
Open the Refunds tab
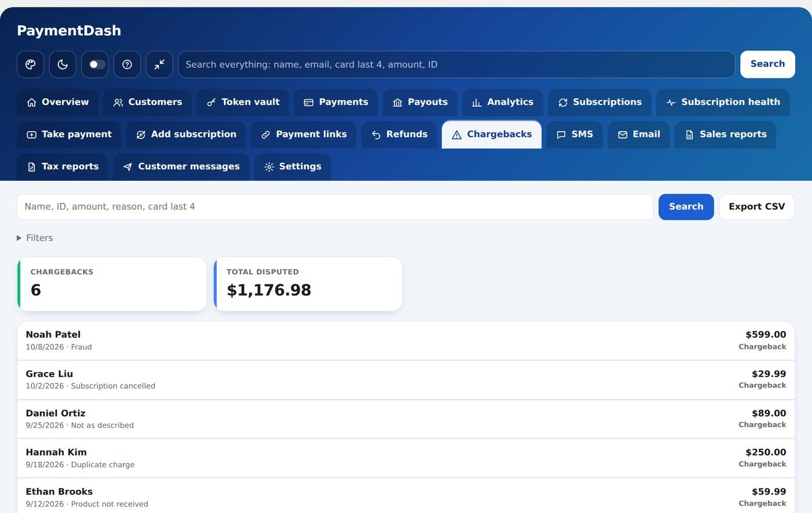pos(399,134)
